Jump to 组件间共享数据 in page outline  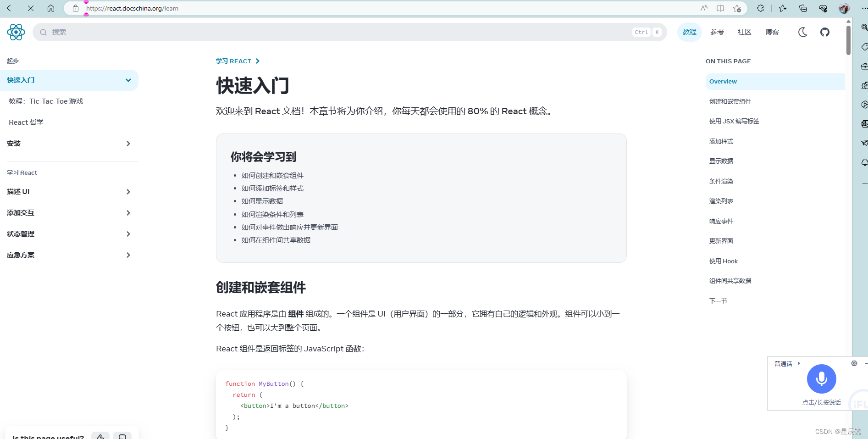pyautogui.click(x=730, y=281)
